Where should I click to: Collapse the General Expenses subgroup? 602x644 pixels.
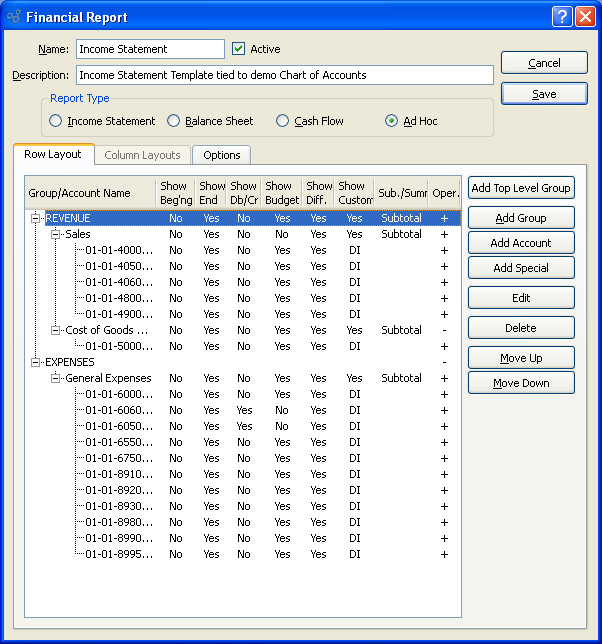56,378
